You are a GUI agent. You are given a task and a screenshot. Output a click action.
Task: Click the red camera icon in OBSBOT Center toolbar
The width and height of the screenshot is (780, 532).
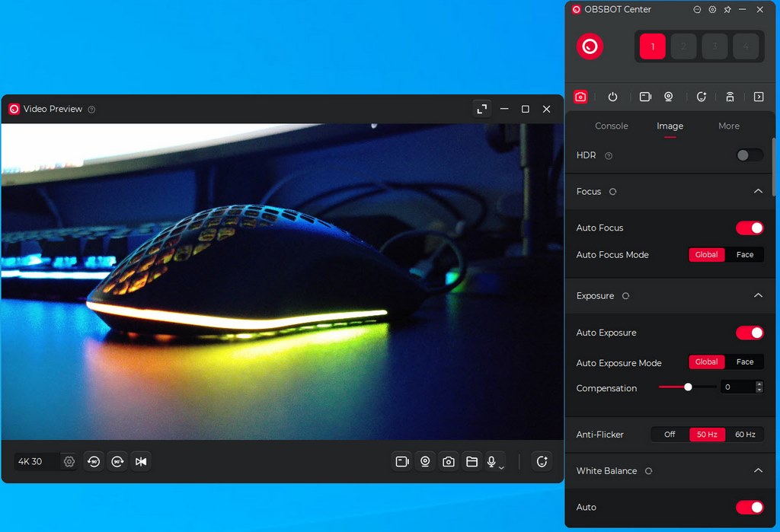[580, 97]
